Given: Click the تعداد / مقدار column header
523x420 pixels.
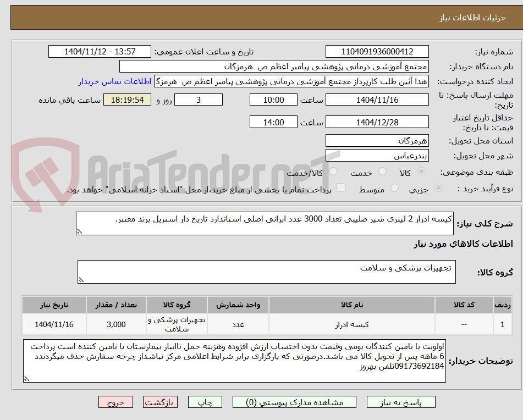Looking at the screenshot, I should coord(116,305).
